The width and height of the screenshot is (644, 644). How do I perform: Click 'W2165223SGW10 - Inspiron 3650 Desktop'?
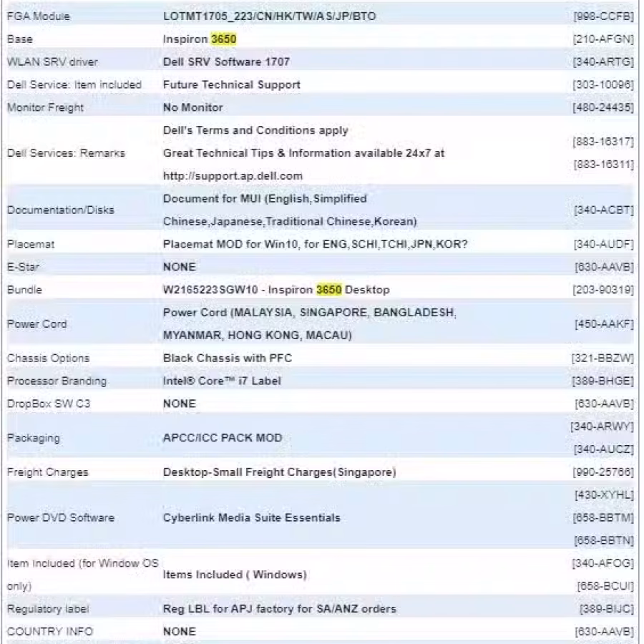pos(276,290)
